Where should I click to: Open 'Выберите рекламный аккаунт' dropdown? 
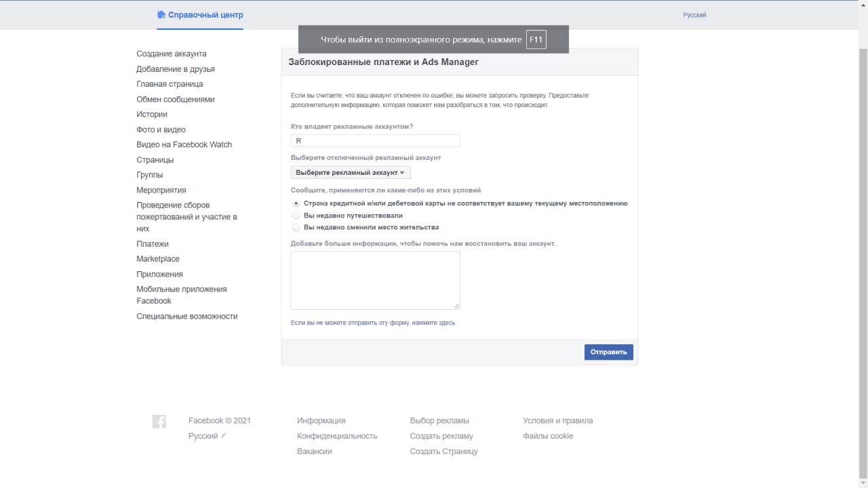click(x=351, y=173)
